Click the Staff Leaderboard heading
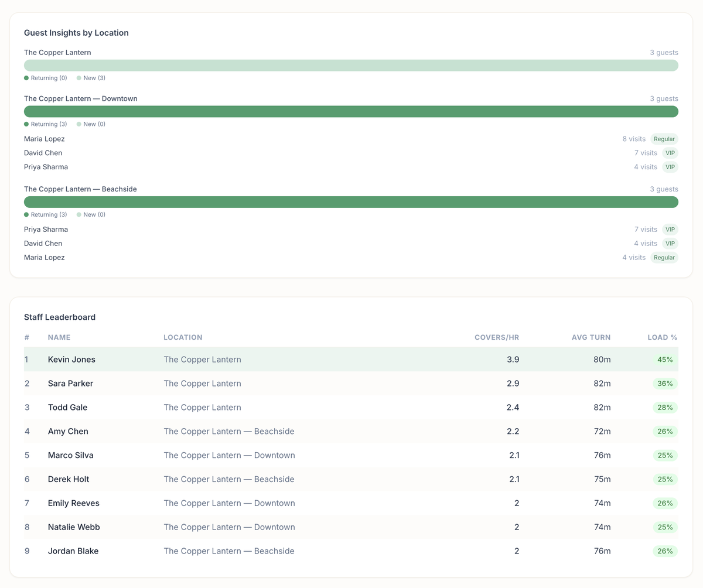Viewport: 703px width, 588px height. point(60,317)
